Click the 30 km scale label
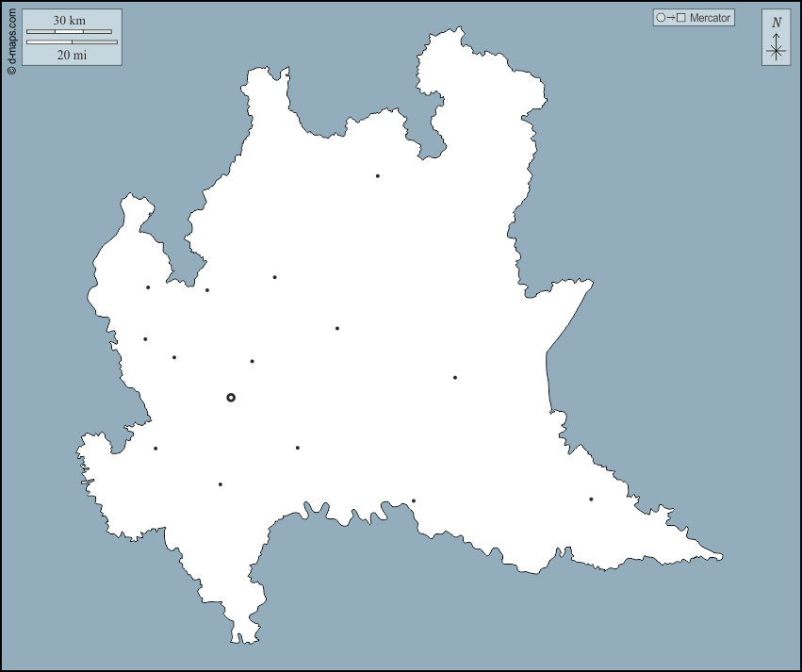 click(x=70, y=21)
